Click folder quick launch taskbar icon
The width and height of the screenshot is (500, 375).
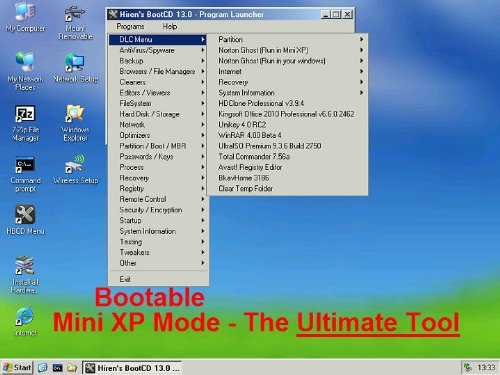[x=72, y=368]
